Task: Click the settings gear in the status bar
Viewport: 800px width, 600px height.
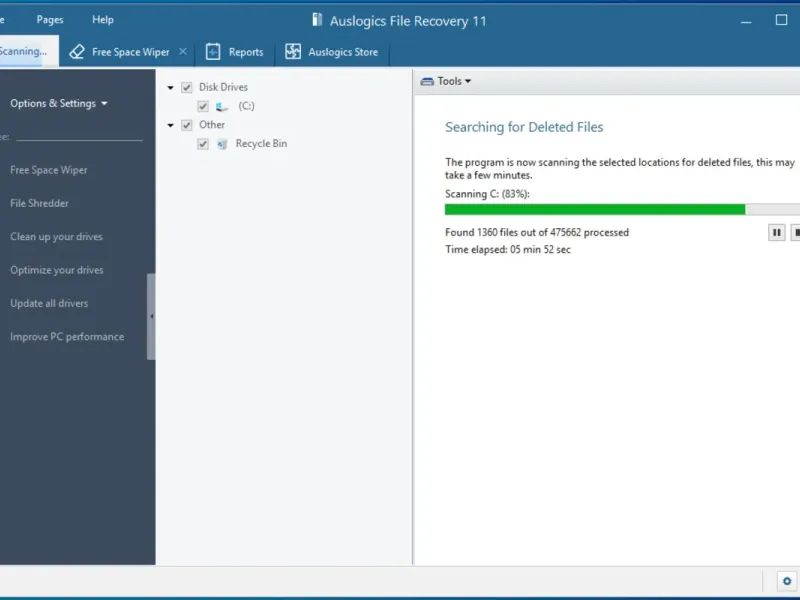Action: [786, 581]
